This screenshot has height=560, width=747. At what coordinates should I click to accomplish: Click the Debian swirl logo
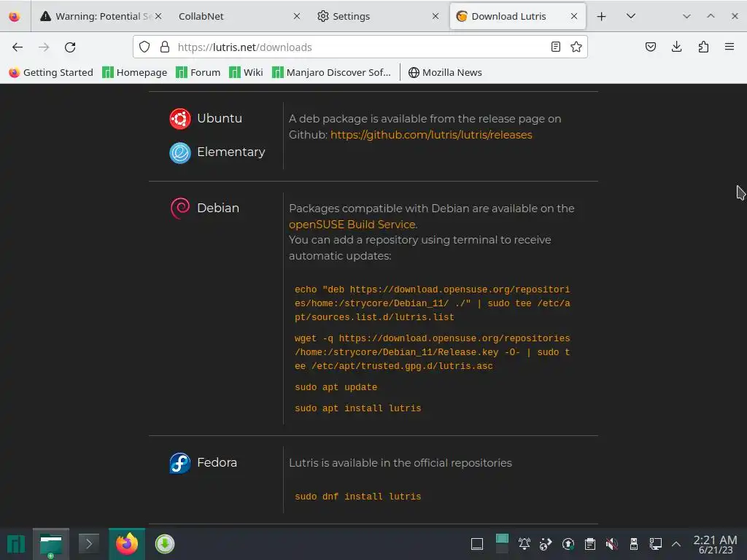pyautogui.click(x=180, y=208)
